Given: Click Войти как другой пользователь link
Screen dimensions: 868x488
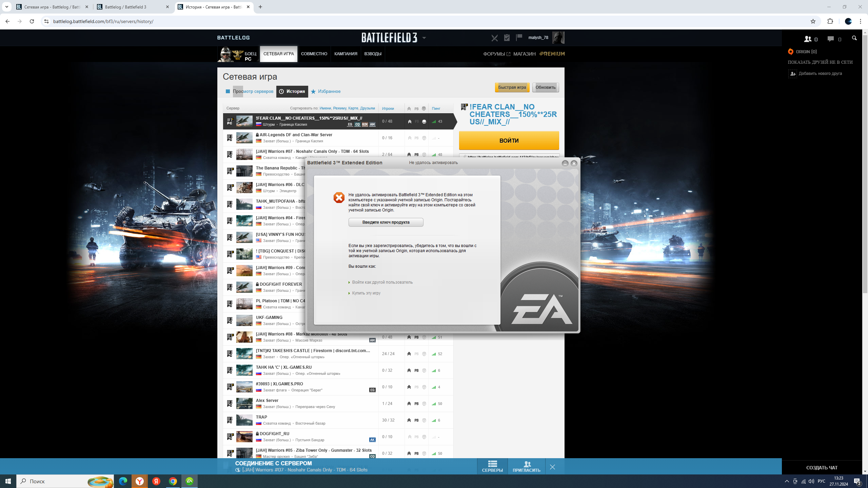Looking at the screenshot, I should click(x=382, y=282).
